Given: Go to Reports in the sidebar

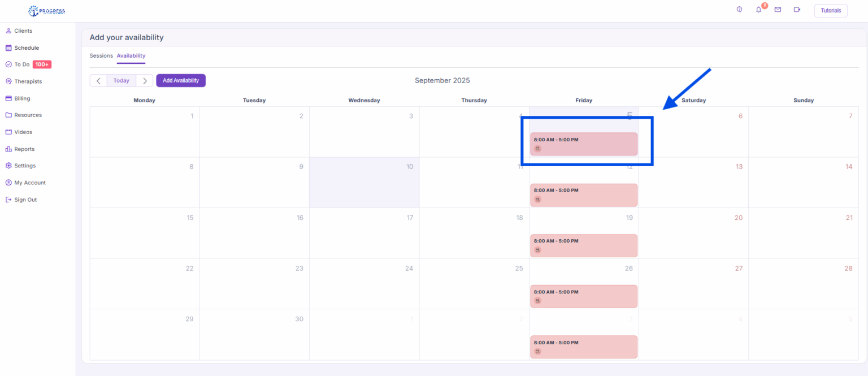Looking at the screenshot, I should pyautogui.click(x=24, y=149).
